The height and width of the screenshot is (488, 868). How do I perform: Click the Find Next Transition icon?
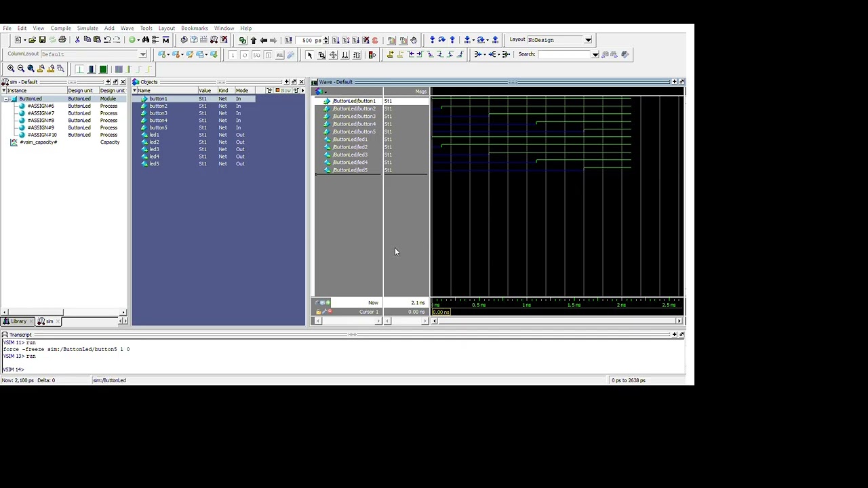tap(420, 54)
